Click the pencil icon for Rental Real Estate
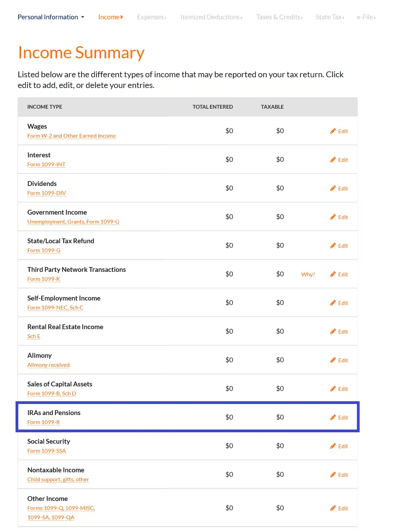 333,332
